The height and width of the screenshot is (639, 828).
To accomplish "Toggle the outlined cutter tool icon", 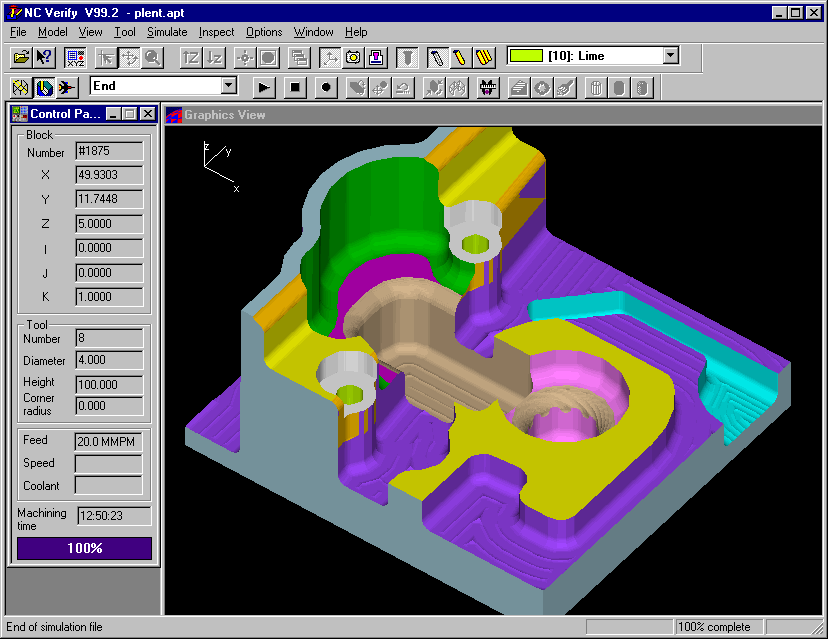I will point(438,57).
